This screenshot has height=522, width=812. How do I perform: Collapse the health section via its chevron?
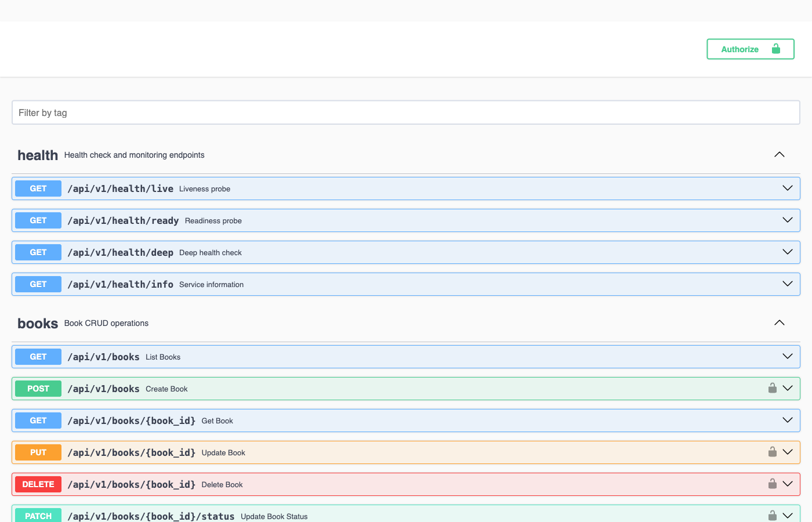779,154
